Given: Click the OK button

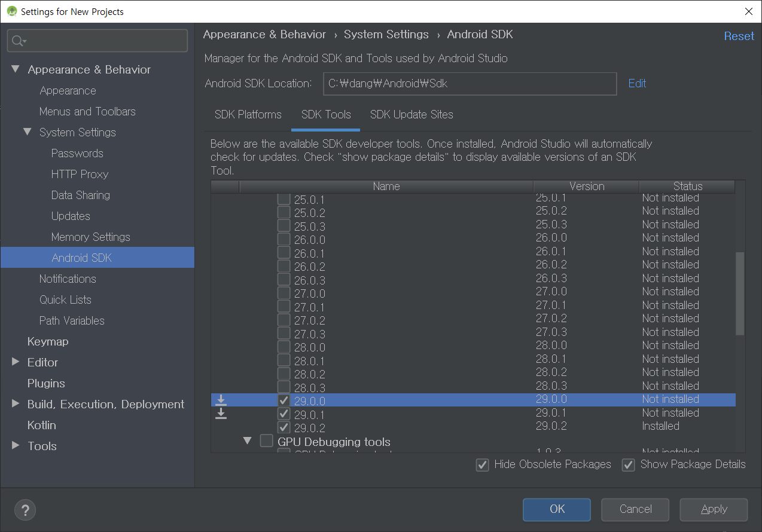Looking at the screenshot, I should pos(557,509).
